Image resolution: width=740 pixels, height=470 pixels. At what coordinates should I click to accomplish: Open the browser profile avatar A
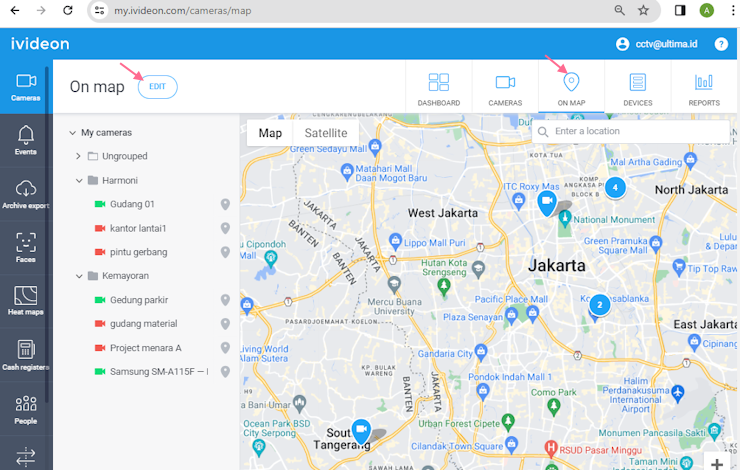click(x=706, y=10)
